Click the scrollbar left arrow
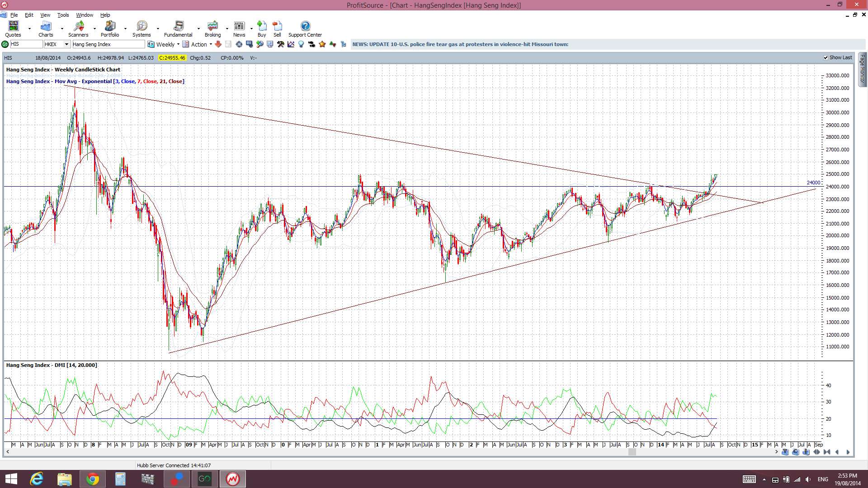Image resolution: width=868 pixels, height=488 pixels. coord(8,452)
